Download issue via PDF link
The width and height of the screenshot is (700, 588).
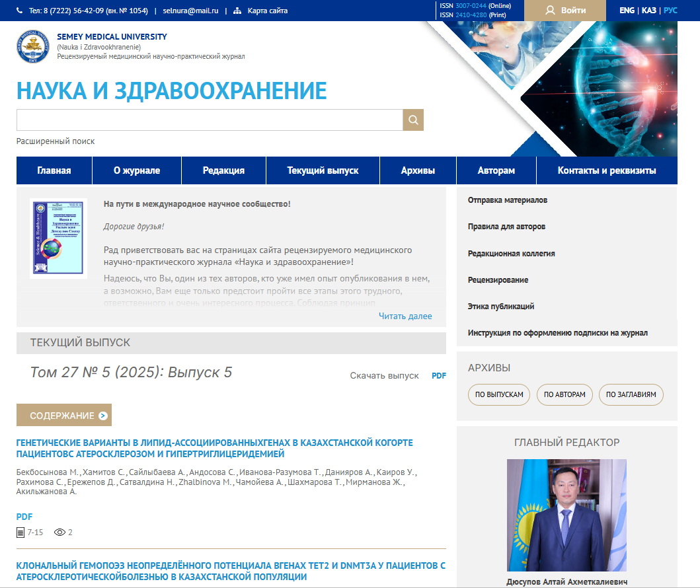click(x=439, y=376)
